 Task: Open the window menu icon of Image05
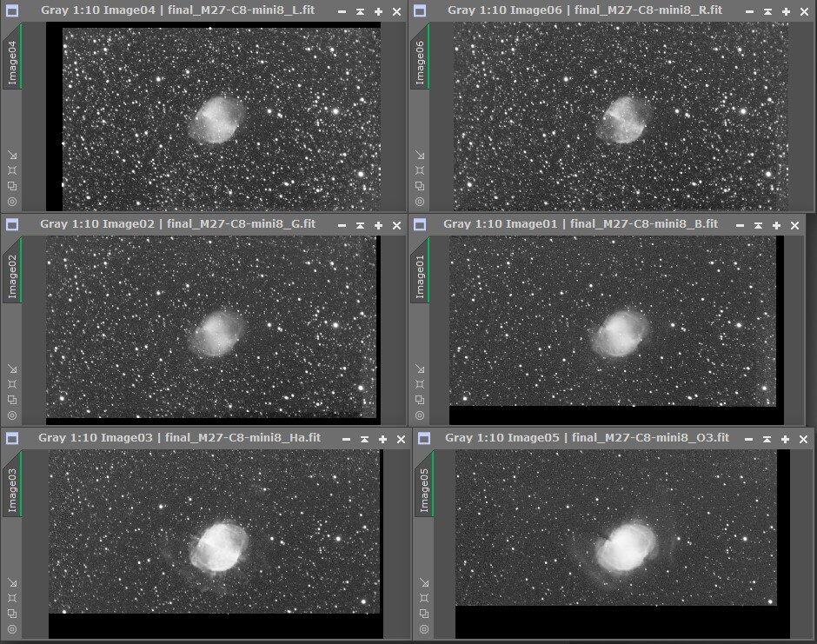(x=424, y=438)
